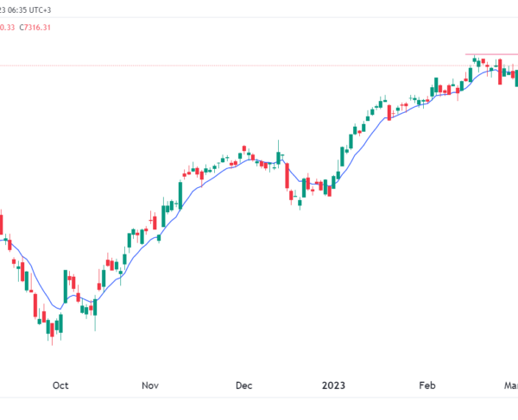Click the 2023 label on time axis
Image resolution: width=518 pixels, height=420 pixels.
pos(333,386)
